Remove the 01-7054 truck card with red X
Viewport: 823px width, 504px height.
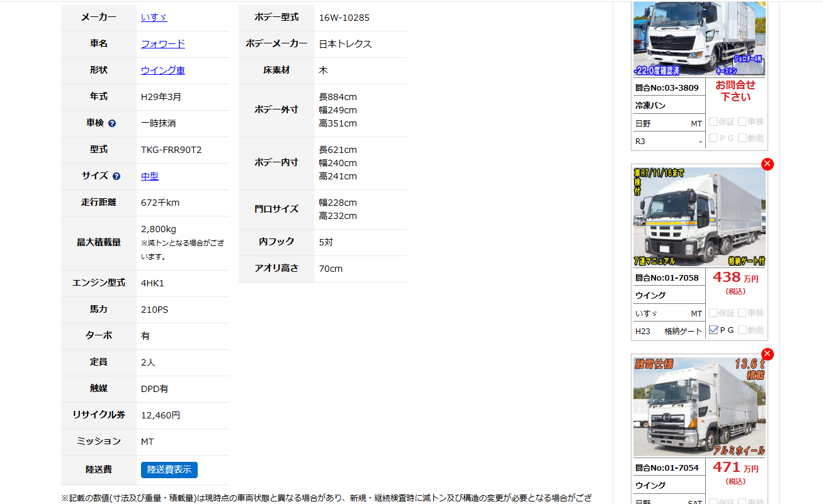point(767,354)
